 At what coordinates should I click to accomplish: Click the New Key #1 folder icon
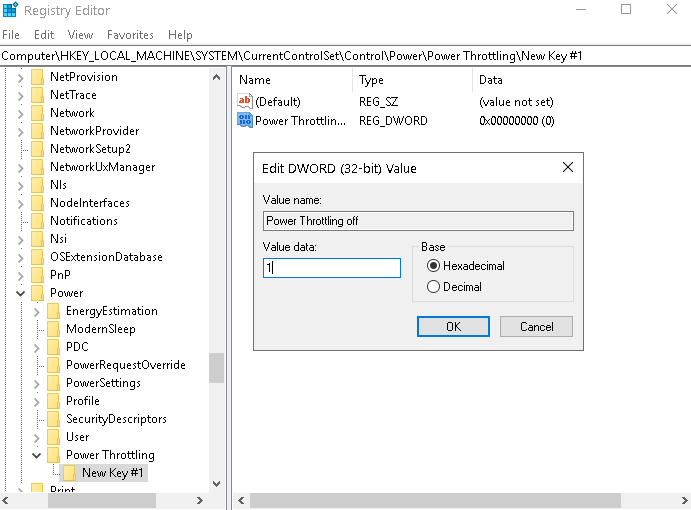click(x=70, y=473)
